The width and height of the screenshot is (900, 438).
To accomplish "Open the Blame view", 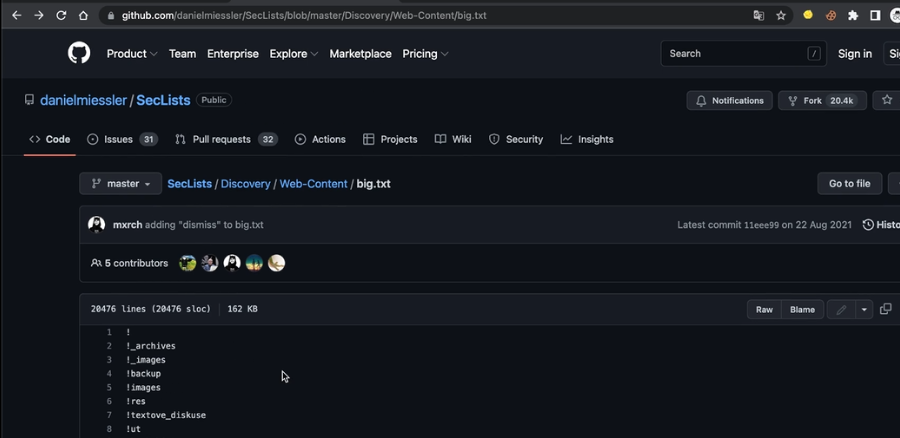I will pyautogui.click(x=802, y=309).
